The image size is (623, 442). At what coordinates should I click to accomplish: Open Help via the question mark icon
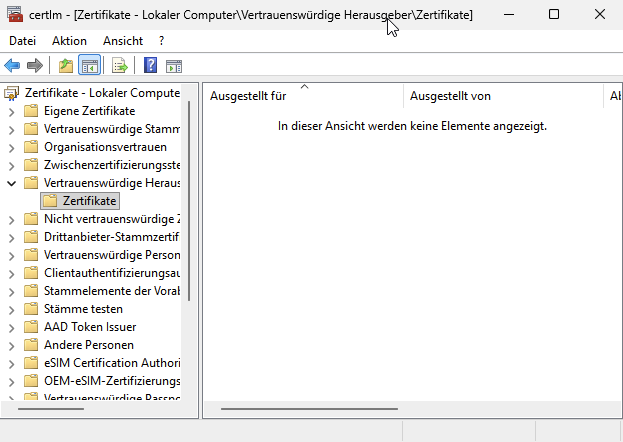(x=150, y=66)
